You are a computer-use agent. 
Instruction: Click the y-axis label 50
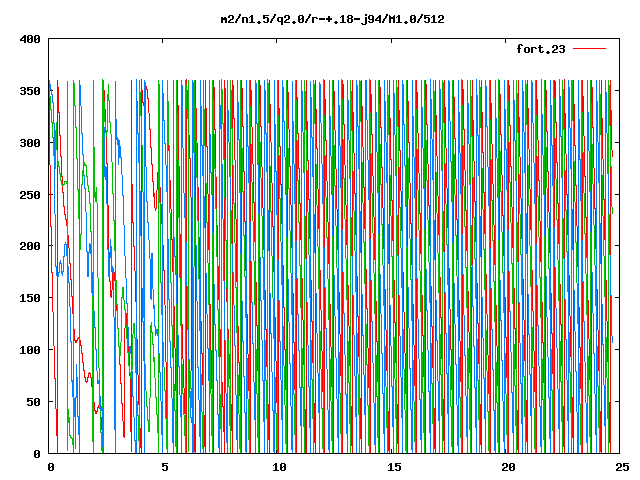point(33,402)
